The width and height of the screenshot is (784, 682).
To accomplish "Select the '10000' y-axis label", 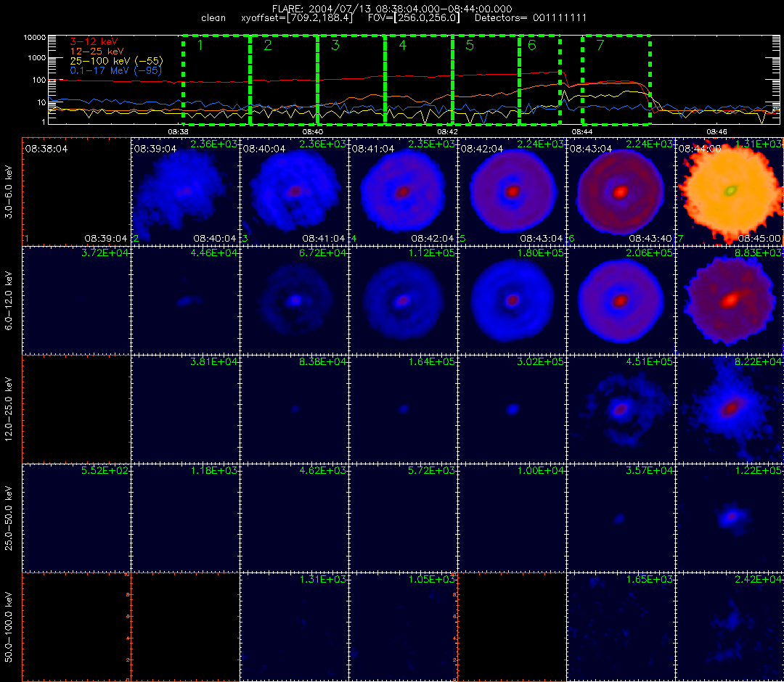I will click(x=35, y=38).
